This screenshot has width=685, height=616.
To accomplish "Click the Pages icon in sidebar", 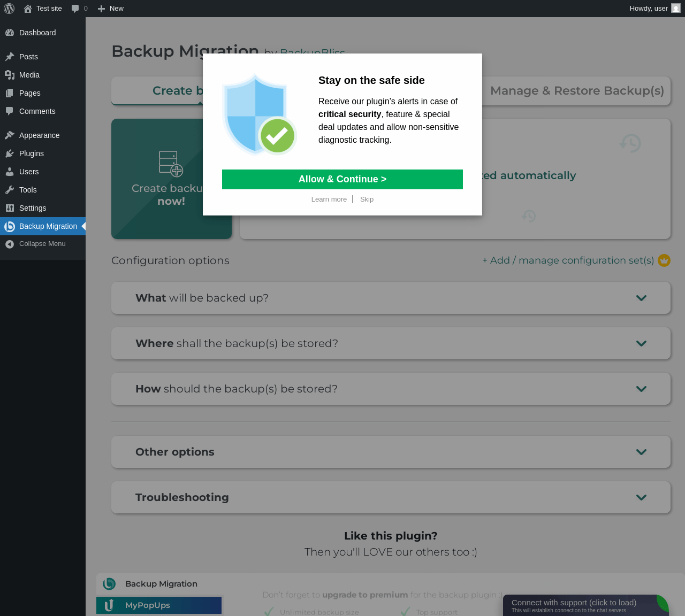I will click(10, 93).
